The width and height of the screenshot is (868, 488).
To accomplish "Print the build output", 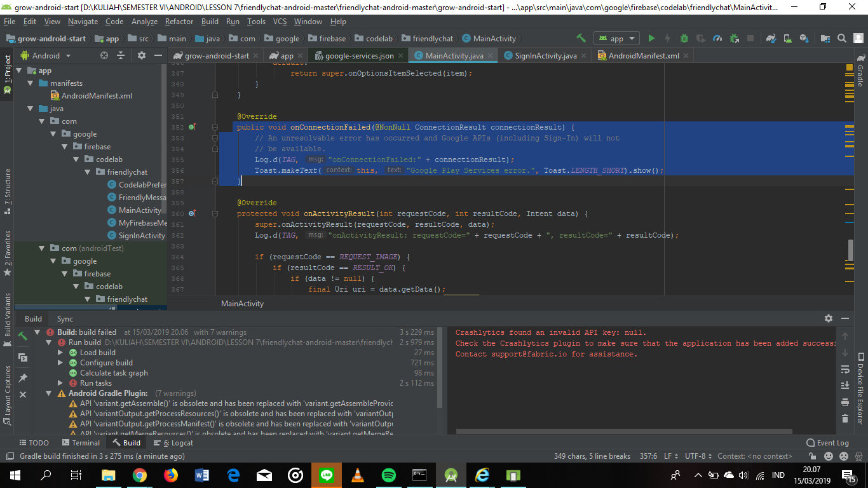I will pyautogui.click(x=845, y=402).
